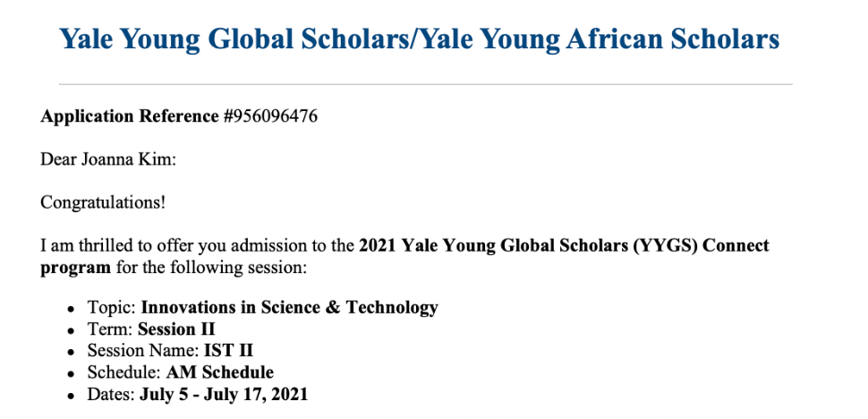Click "Innovations in Science & Technology" text
The height and width of the screenshot is (419, 868).
tap(290, 308)
